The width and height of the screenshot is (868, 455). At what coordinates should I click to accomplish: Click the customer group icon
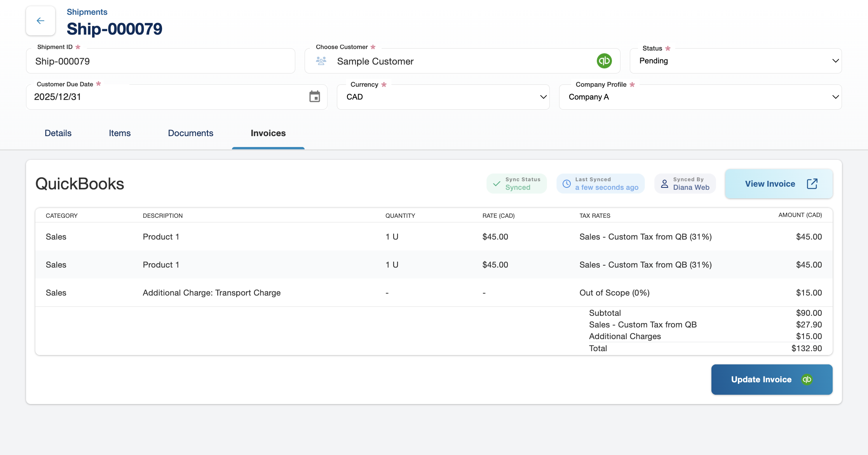coord(321,61)
